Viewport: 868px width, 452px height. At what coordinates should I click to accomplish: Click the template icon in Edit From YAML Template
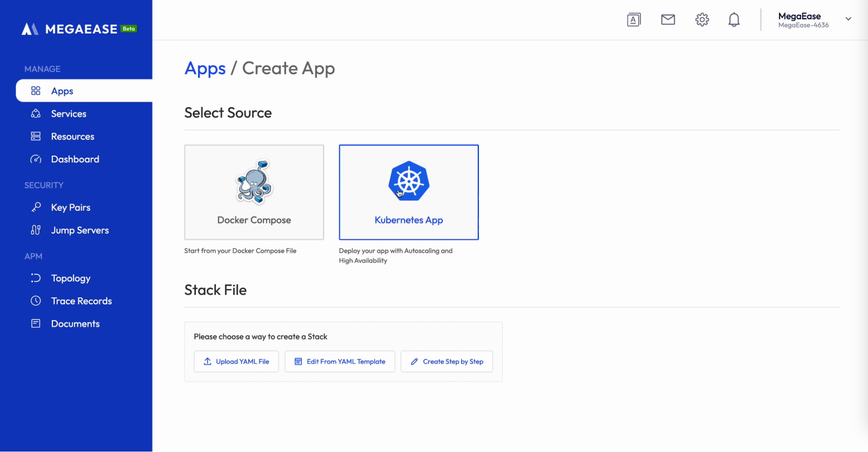click(298, 361)
